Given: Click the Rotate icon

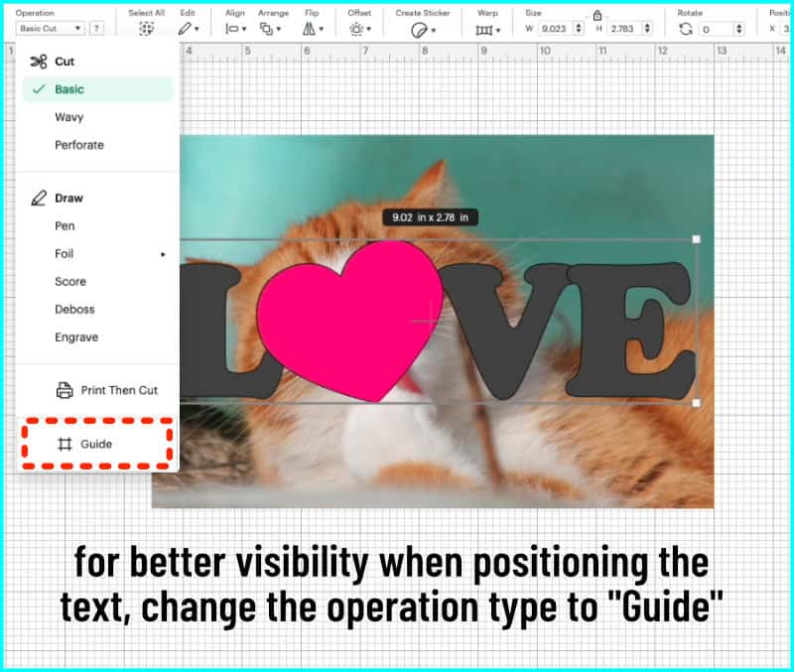Looking at the screenshot, I should [686, 30].
